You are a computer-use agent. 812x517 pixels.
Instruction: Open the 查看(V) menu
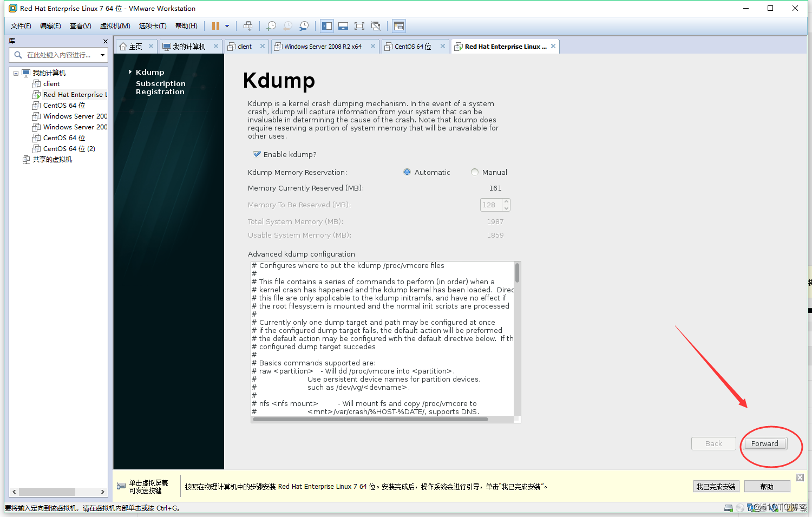(x=80, y=26)
